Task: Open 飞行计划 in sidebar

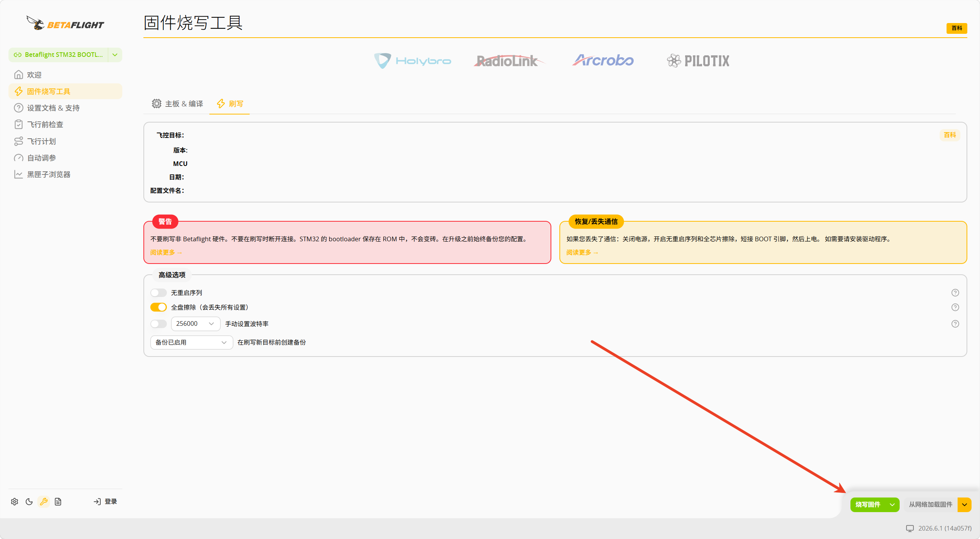Action: pyautogui.click(x=65, y=141)
